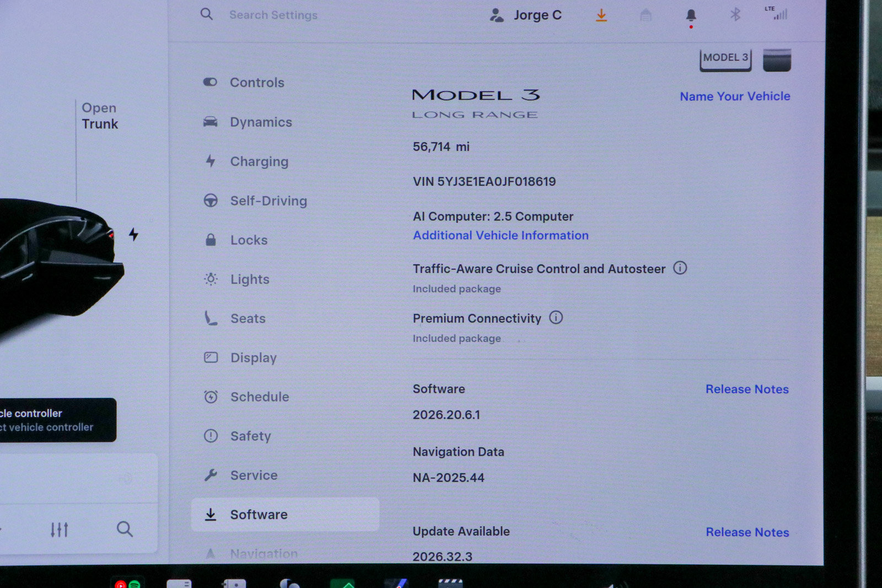Click the Dynamics car icon
882x588 pixels.
(x=210, y=122)
